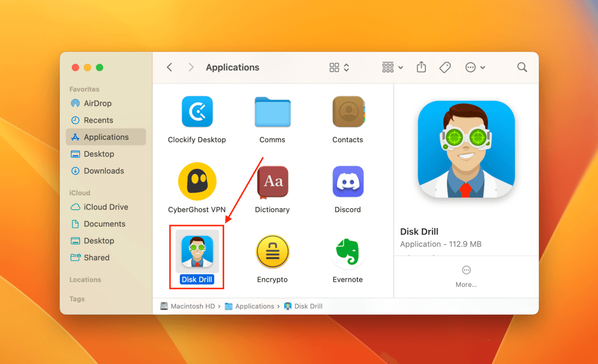
Task: Switch view mode with the grid icon
Action: tap(339, 67)
